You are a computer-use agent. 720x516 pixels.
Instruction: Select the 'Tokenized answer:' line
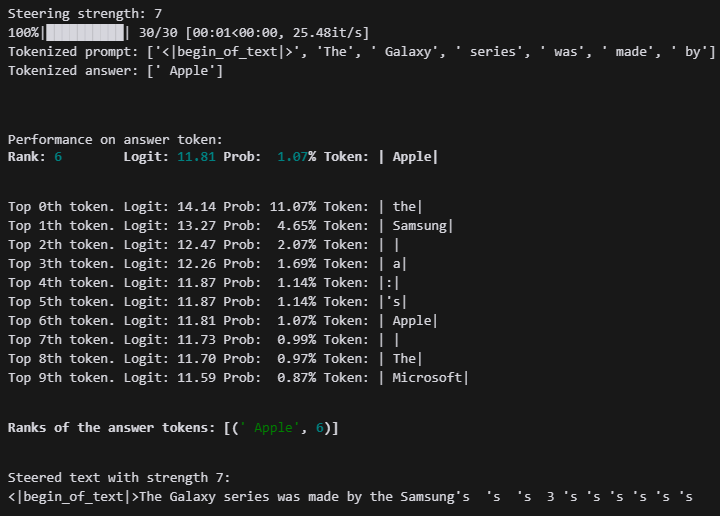115,71
